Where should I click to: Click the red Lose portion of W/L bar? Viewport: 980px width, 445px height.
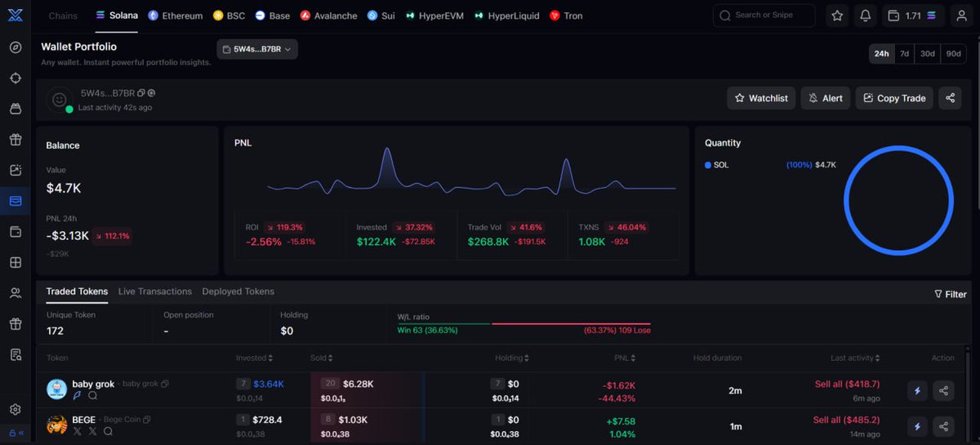point(571,323)
